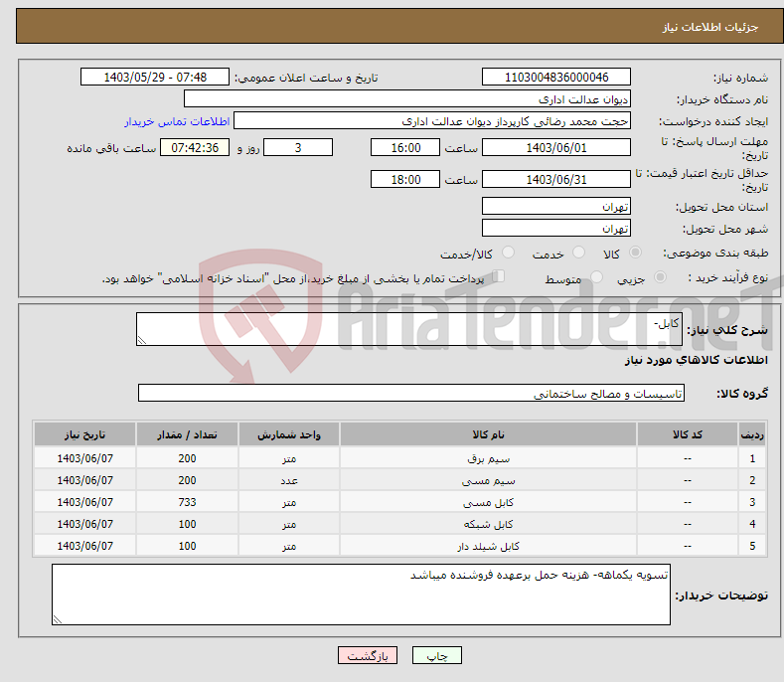
Task: Click the سیم مسی item name cell
Action: 488,480
